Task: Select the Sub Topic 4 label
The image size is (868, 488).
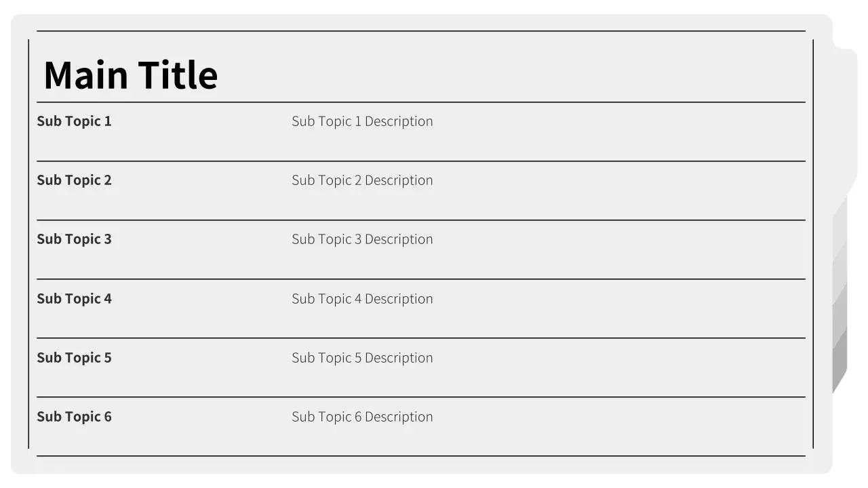Action: (74, 299)
